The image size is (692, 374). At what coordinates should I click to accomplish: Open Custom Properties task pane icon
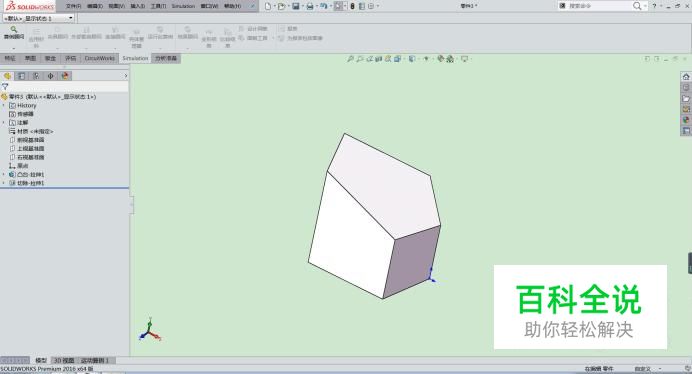point(686,131)
